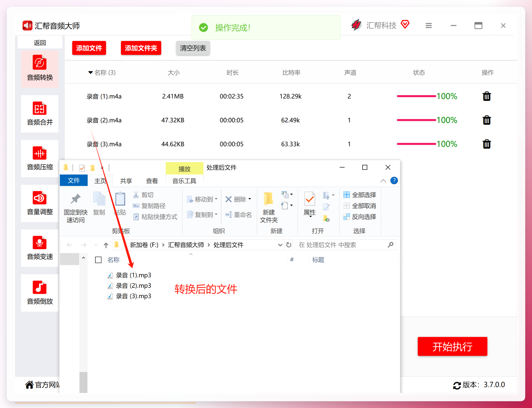This screenshot has height=408, width=532.
Task: Open the 音频压缩 audio compress tool
Action: pos(40,158)
